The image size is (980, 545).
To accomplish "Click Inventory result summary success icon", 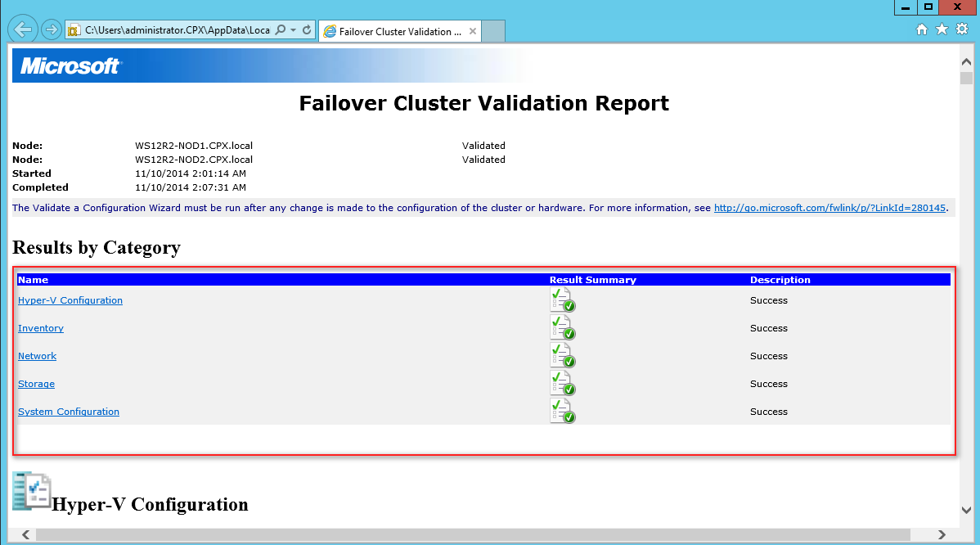I will click(563, 327).
